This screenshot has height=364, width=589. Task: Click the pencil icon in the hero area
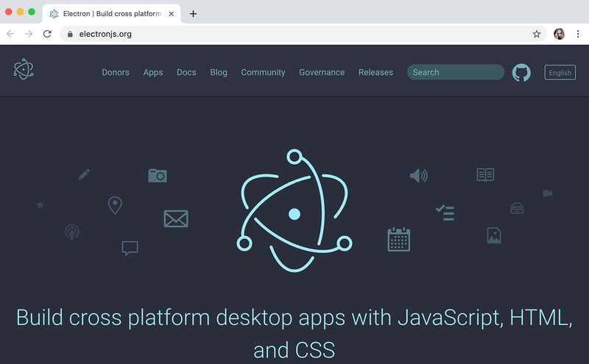[x=84, y=174]
